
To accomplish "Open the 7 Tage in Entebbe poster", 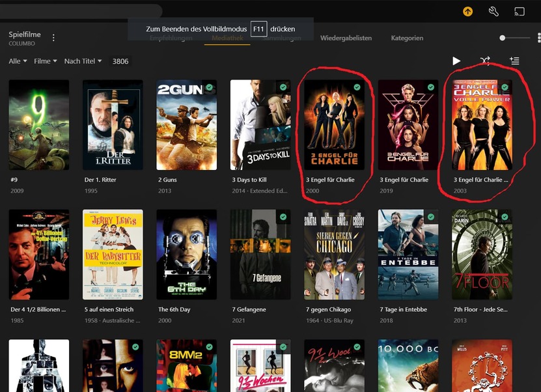I will click(x=408, y=255).
